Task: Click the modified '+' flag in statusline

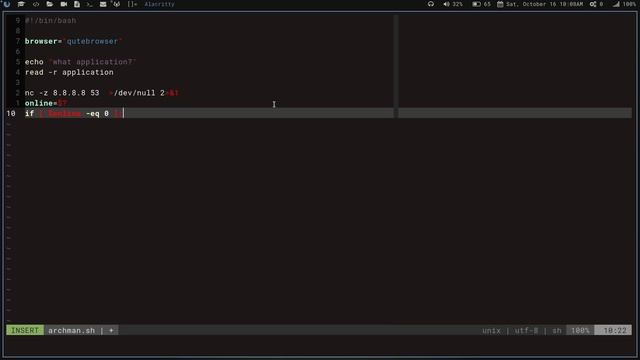Action: click(111, 330)
